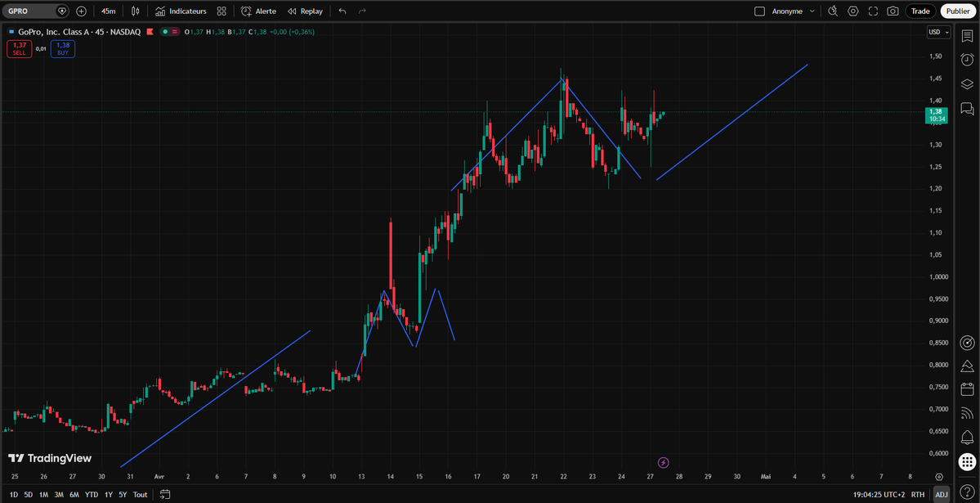Image resolution: width=980 pixels, height=503 pixels.
Task: Click the blue BUY 1,38 button
Action: tap(62, 49)
